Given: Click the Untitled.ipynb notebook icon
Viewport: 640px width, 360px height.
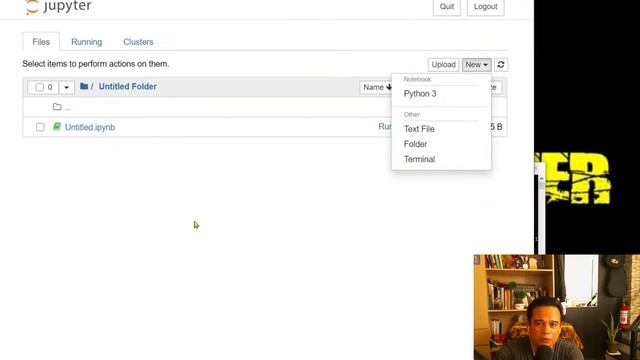Looking at the screenshot, I should click(x=57, y=127).
